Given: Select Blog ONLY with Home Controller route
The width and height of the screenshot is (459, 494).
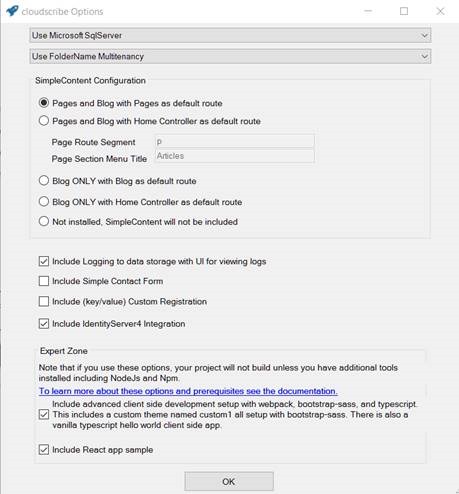Looking at the screenshot, I should (44, 202).
